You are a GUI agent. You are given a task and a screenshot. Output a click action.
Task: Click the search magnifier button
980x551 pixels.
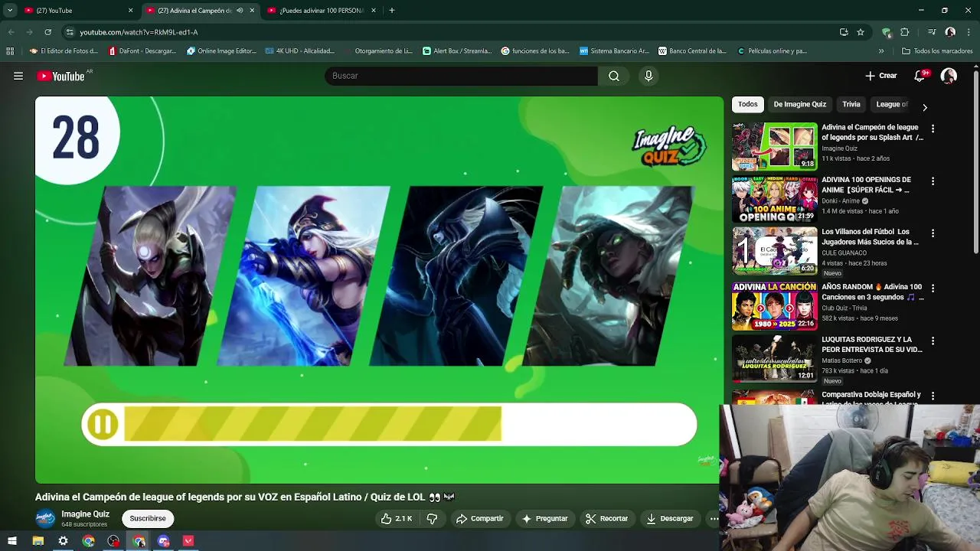(x=614, y=76)
